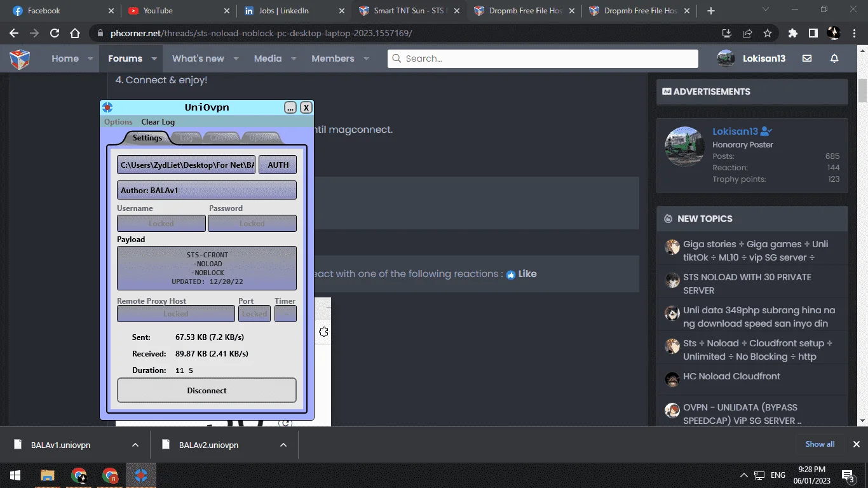Switch to the Settings tab in UniOvpn
This screenshot has width=868, height=488.
pyautogui.click(x=147, y=138)
